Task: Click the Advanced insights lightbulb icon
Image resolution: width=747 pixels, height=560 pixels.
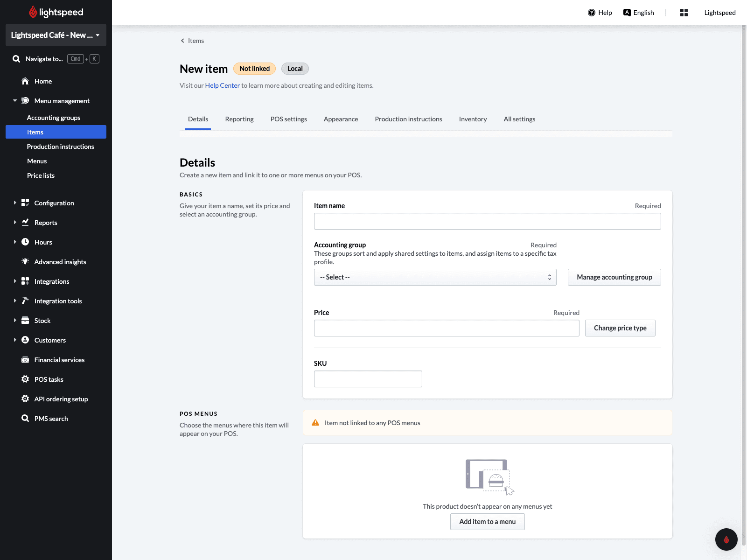Action: [25, 262]
